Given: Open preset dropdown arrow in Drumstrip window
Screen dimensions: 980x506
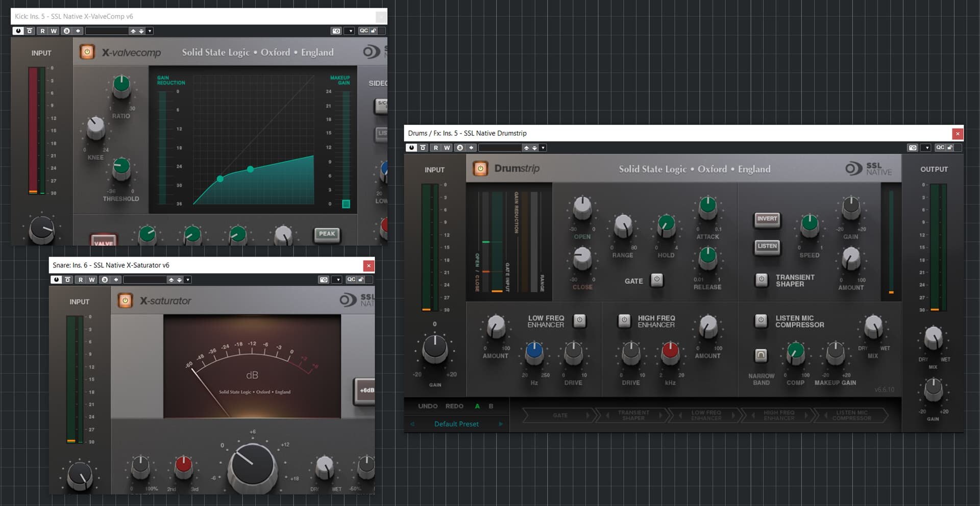Looking at the screenshot, I should 543,147.
